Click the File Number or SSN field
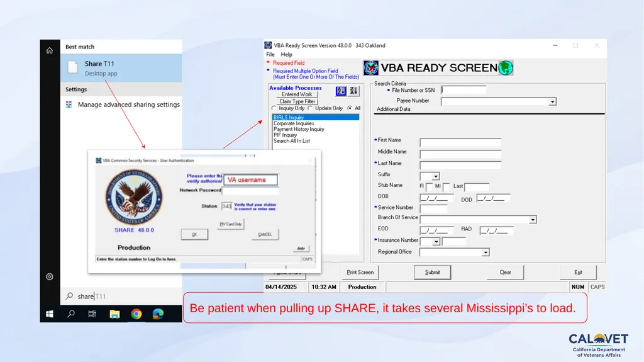 tap(464, 89)
